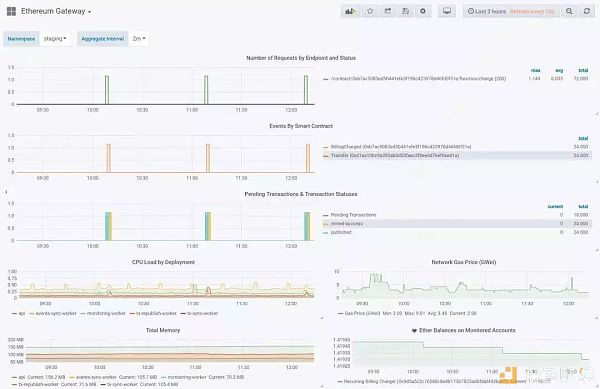Screen dimensions: 600x389
Task: Open the Last 3 hours time picker
Action: (x=511, y=11)
